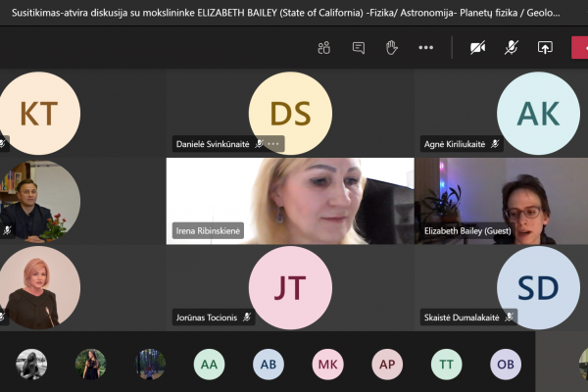Click the Skaistė Dumalakaitė name label

click(x=462, y=318)
